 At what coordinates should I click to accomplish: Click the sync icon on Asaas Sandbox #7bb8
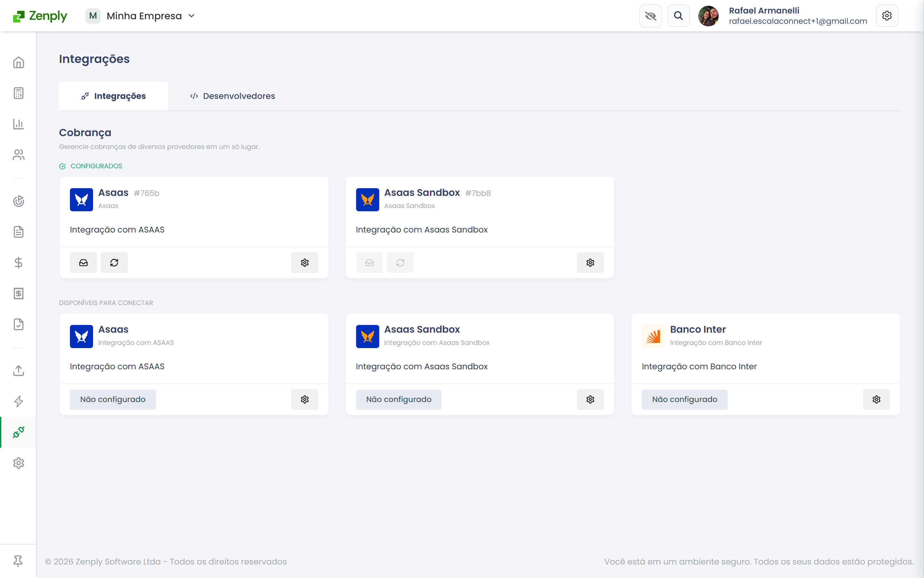click(400, 263)
